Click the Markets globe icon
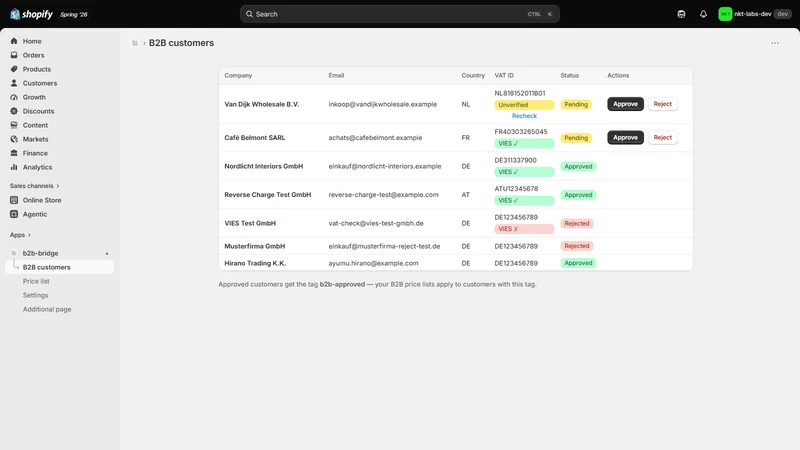800x450 pixels. [14, 139]
